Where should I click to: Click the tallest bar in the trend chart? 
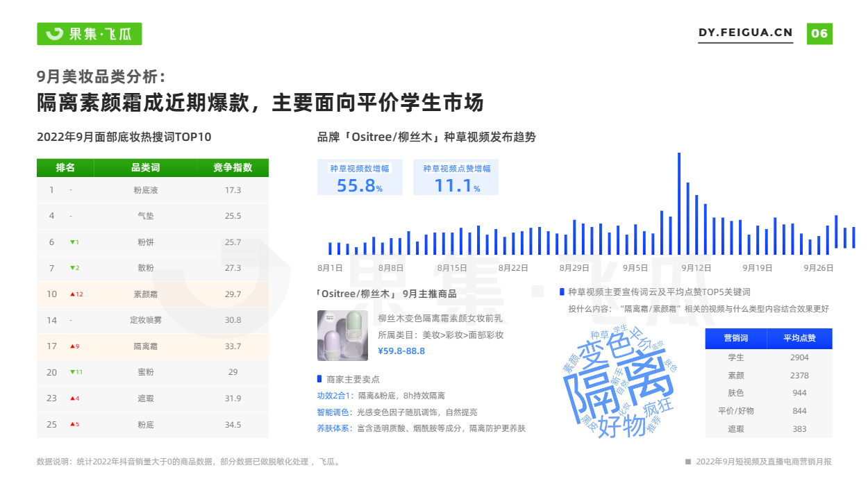tap(679, 204)
